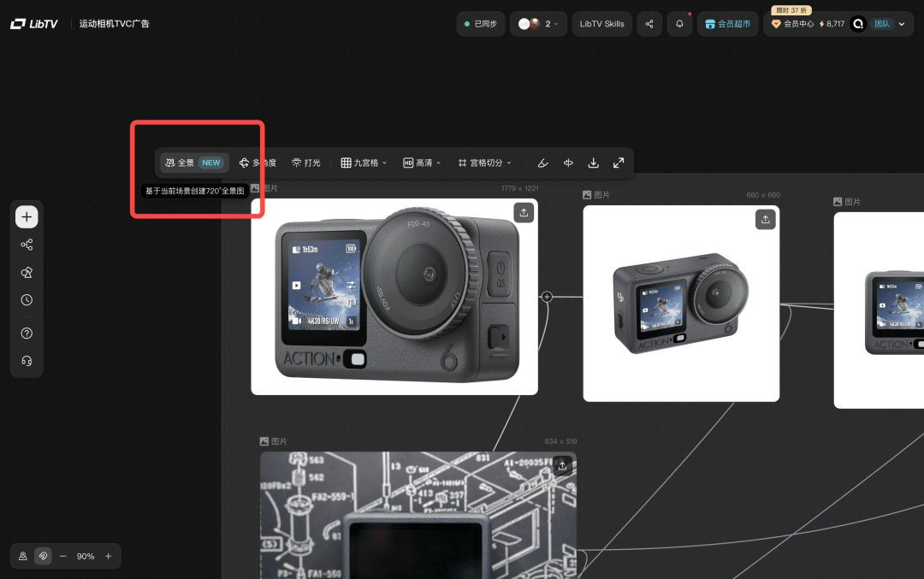
Task: Expand the 九宫格 grid dropdown
Action: click(x=364, y=162)
